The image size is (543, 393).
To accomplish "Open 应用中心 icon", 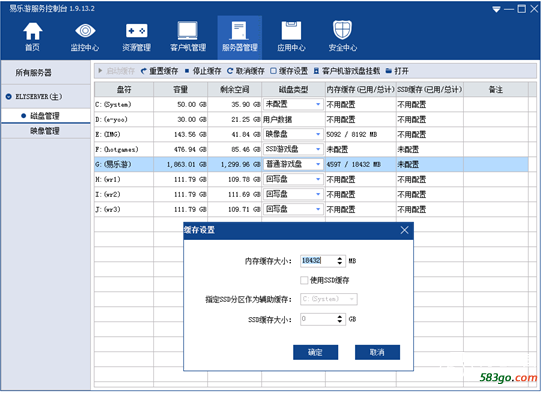I will coord(291,37).
